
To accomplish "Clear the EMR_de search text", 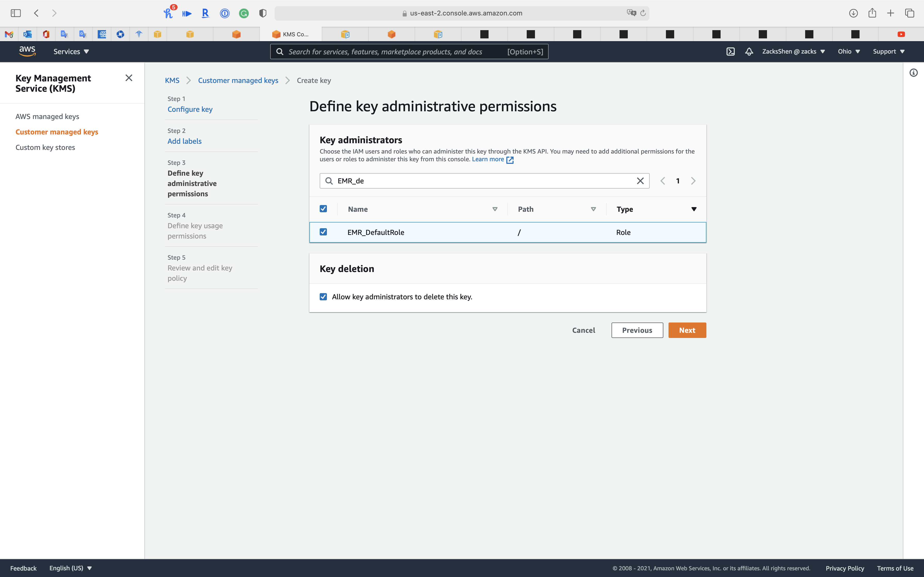I will pyautogui.click(x=640, y=181).
